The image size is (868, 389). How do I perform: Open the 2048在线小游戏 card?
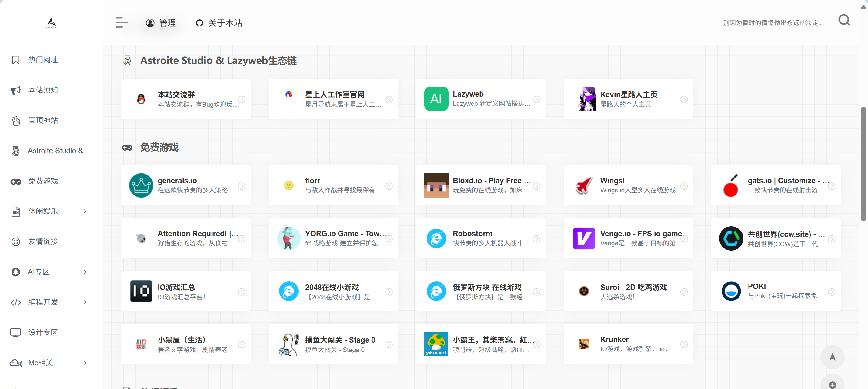[333, 291]
